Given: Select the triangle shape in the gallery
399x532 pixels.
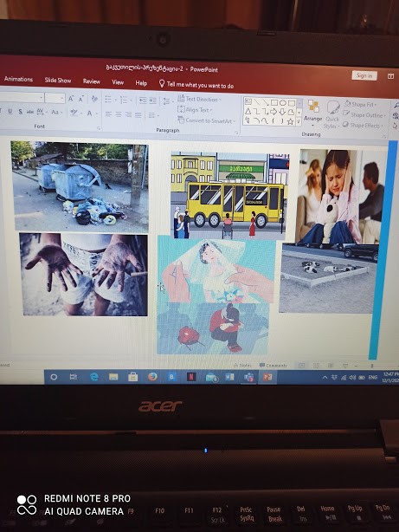Looking at the screenshot, I should [x=248, y=111].
